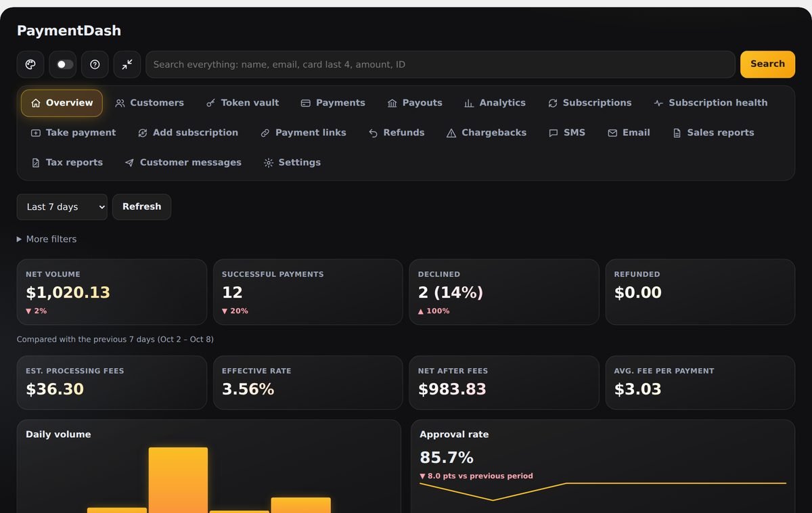Click the Subscription health pulse icon

[x=658, y=104]
